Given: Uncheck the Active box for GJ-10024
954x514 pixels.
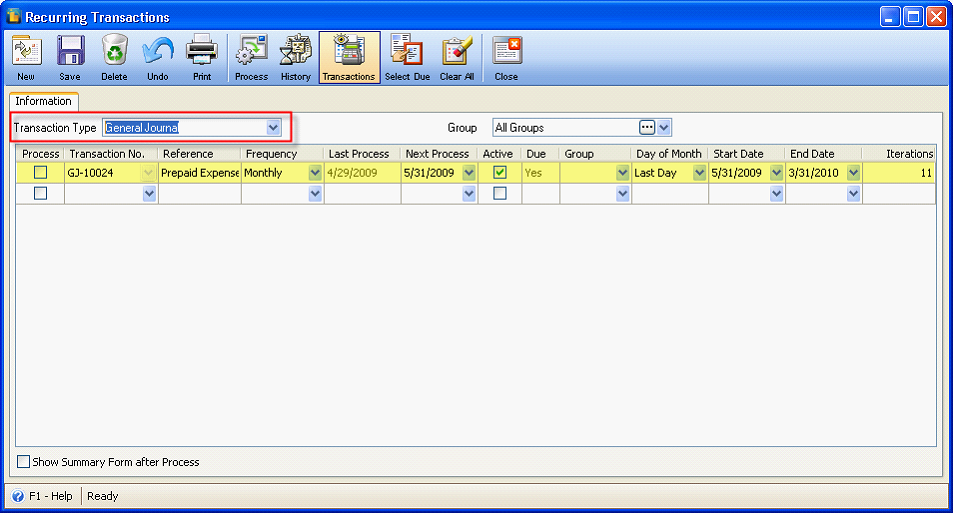Looking at the screenshot, I should coord(500,173).
